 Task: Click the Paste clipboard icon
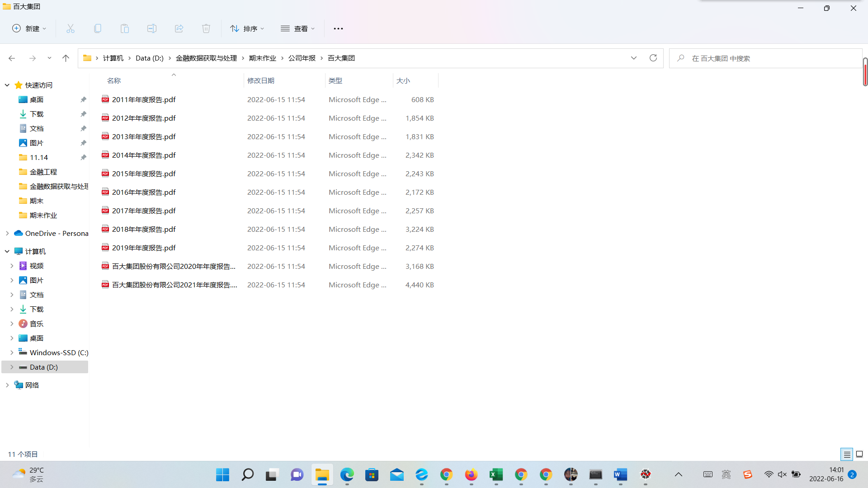[125, 28]
